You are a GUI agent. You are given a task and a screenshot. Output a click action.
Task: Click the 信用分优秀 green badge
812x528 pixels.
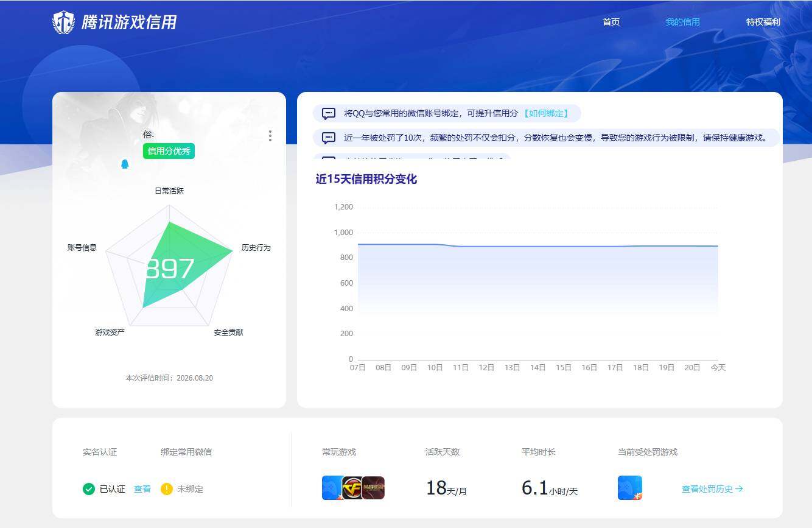[x=169, y=151]
